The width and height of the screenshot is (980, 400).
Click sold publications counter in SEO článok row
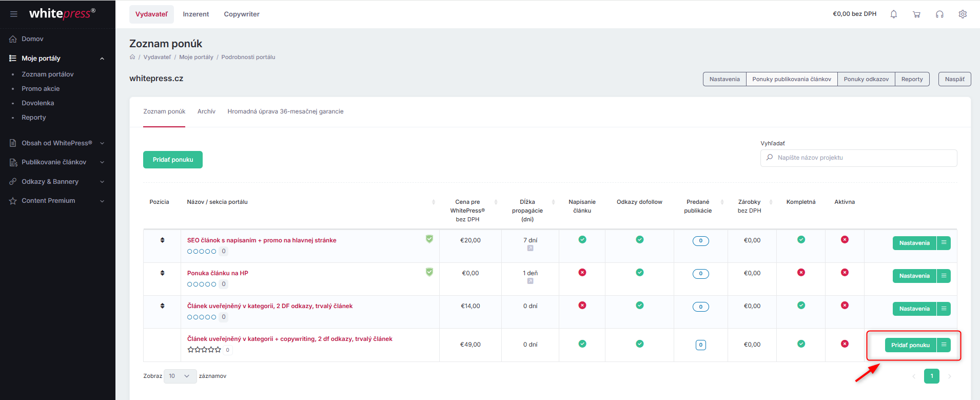click(700, 241)
